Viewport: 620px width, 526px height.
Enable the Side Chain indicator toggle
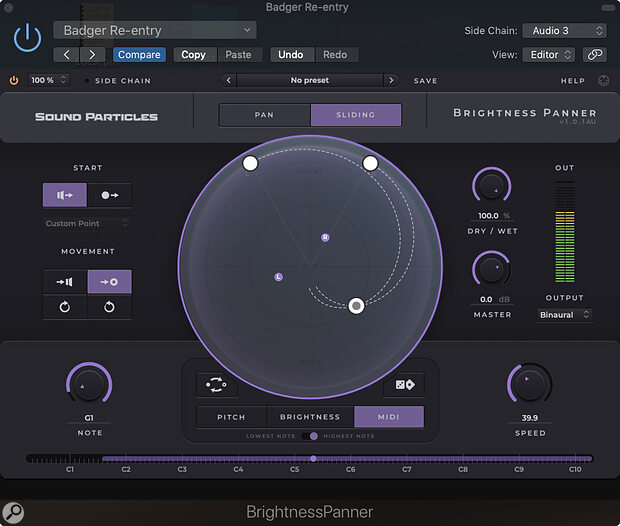pyautogui.click(x=87, y=81)
